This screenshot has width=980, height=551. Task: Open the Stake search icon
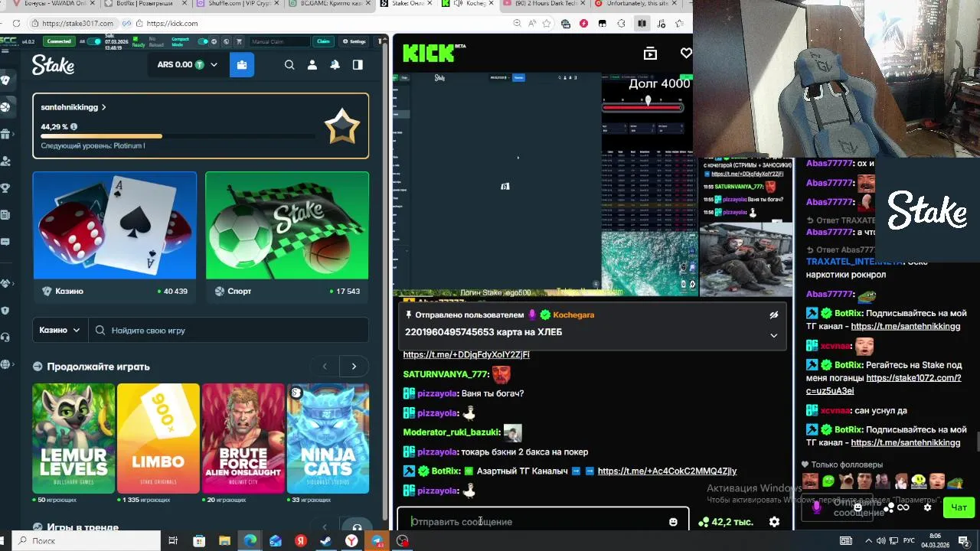pyautogui.click(x=289, y=65)
